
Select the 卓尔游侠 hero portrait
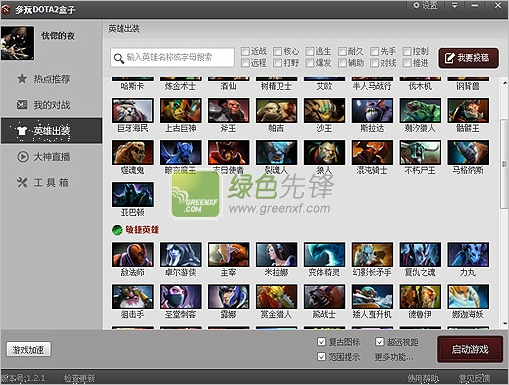(181, 255)
